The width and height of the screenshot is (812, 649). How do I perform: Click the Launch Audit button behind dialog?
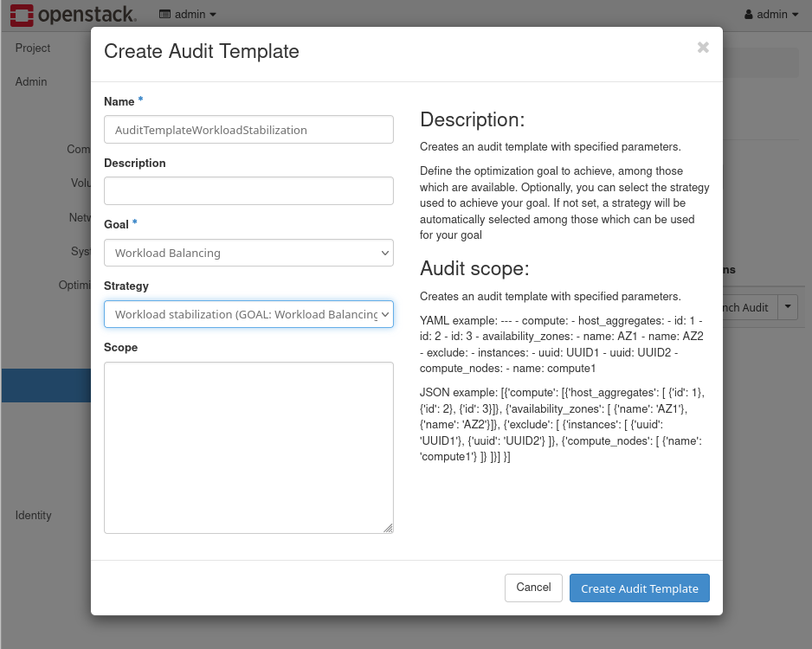pyautogui.click(x=750, y=307)
